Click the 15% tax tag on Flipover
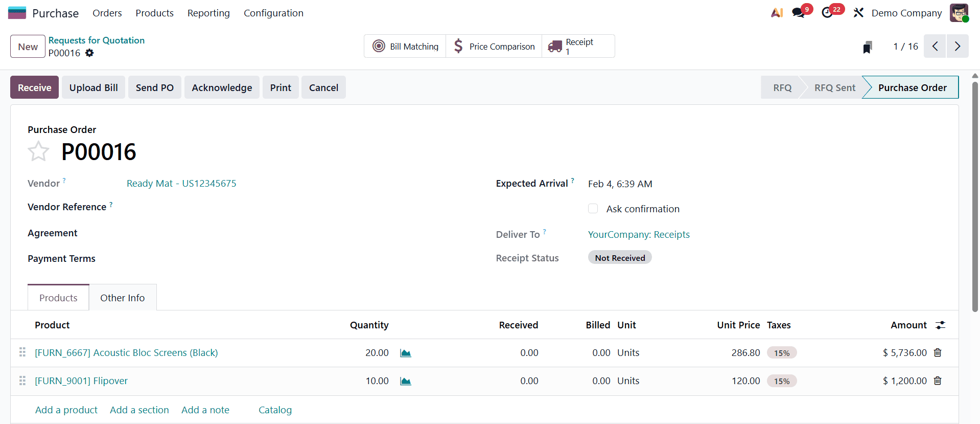The height and width of the screenshot is (424, 980). (x=782, y=381)
